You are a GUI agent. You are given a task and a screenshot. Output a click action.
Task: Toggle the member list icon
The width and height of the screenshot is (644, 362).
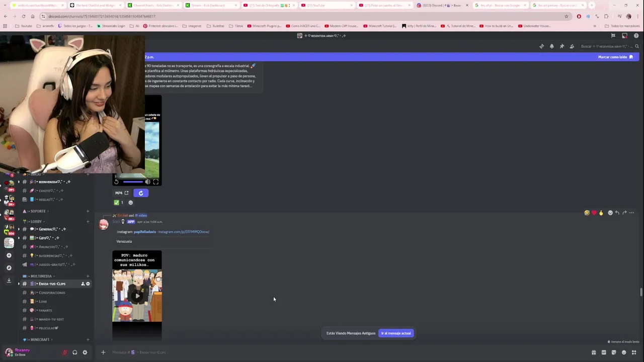[x=572, y=46]
